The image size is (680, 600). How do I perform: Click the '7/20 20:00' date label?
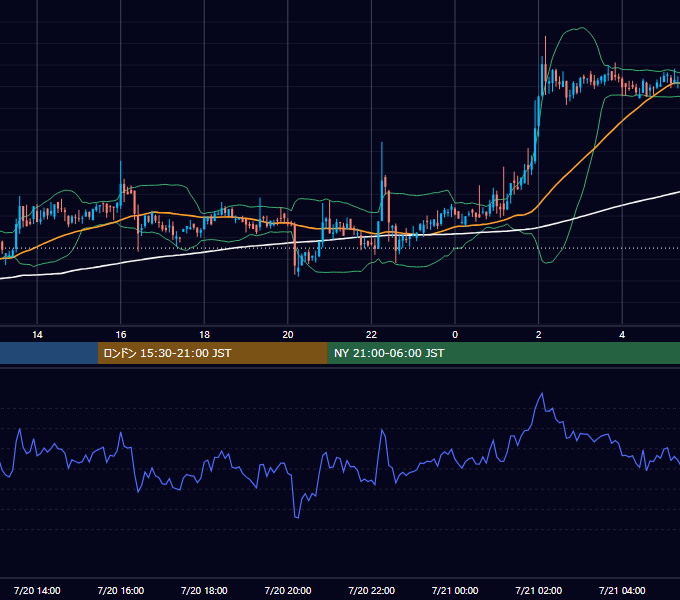click(x=288, y=590)
